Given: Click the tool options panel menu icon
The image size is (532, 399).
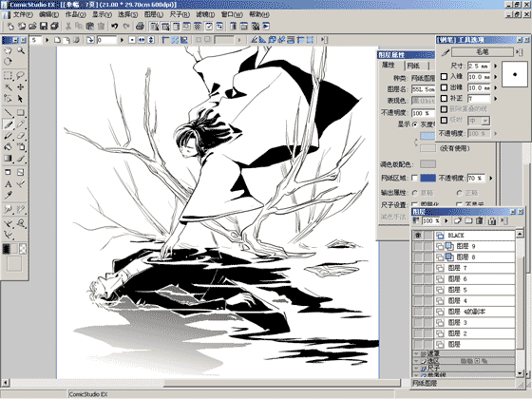Looking at the screenshot, I should (519, 52).
